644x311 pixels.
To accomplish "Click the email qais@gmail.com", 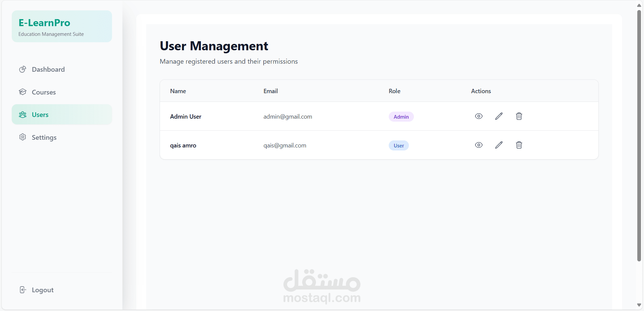I will pyautogui.click(x=285, y=145).
